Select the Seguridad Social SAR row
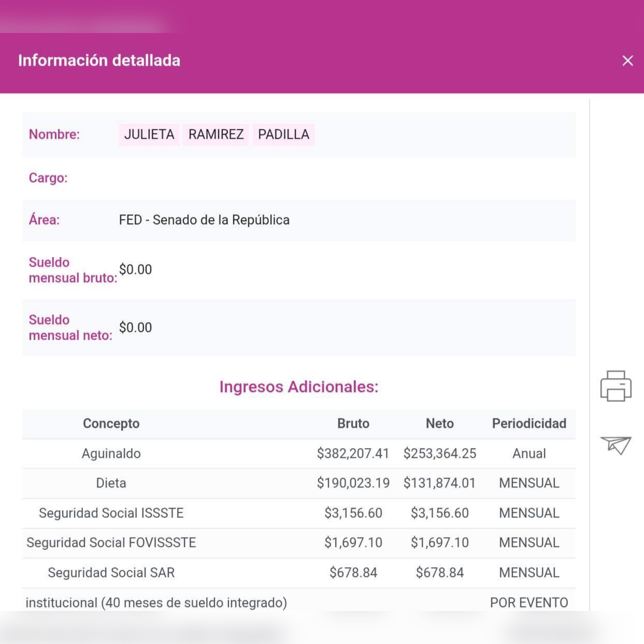The height and width of the screenshot is (644, 644). coord(111,573)
